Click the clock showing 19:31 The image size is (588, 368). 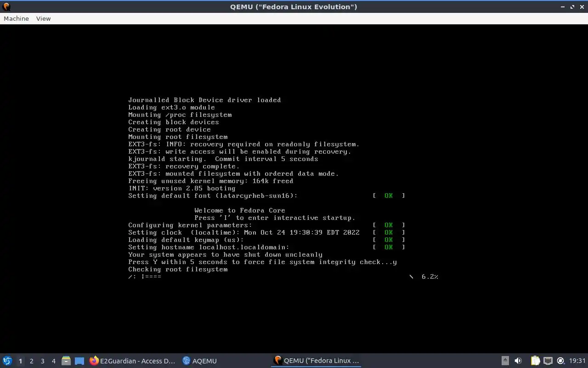pyautogui.click(x=577, y=361)
